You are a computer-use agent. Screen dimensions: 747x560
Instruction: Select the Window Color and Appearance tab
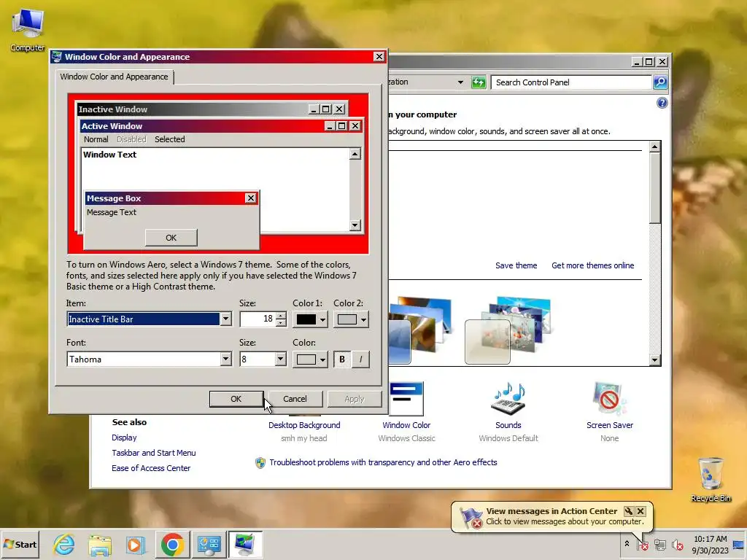[x=114, y=77]
